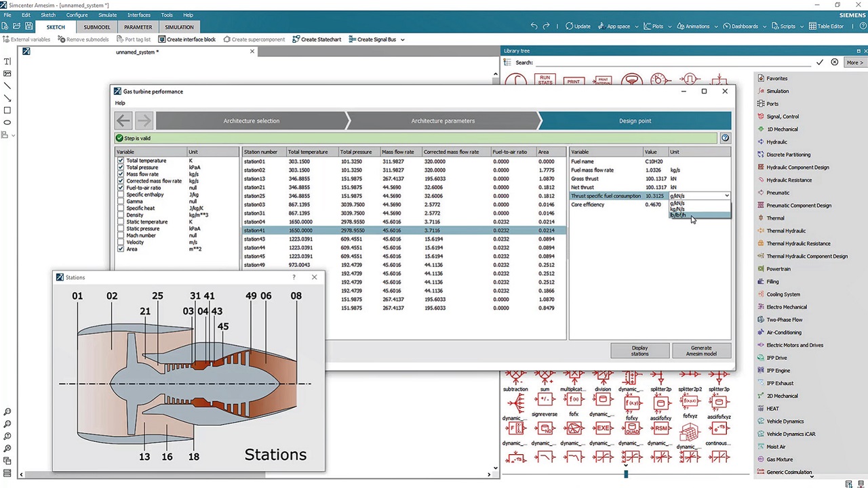The height and width of the screenshot is (488, 868).
Task: Pick the ellipse drawing tool in the sidebar
Action: 7,122
